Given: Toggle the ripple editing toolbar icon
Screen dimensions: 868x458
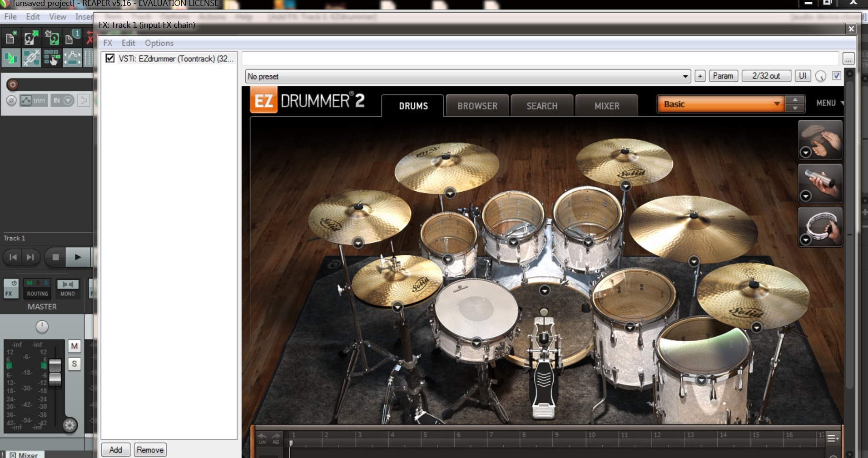Looking at the screenshot, I should [x=51, y=58].
